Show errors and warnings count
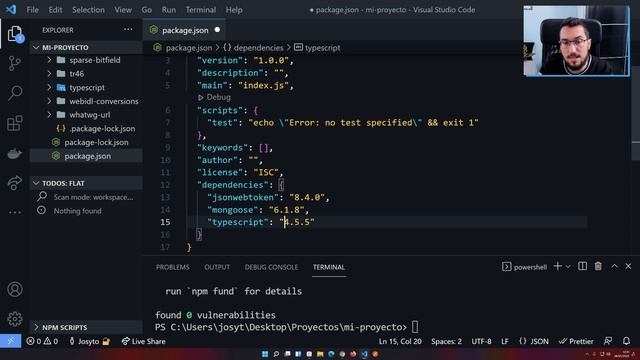The width and height of the screenshot is (640, 360). [42, 341]
